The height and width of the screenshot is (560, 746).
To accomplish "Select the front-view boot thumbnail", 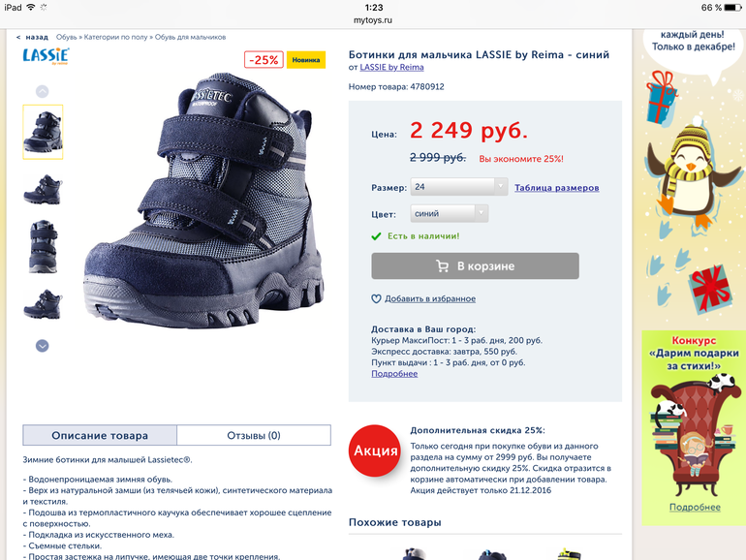I will coord(43,246).
